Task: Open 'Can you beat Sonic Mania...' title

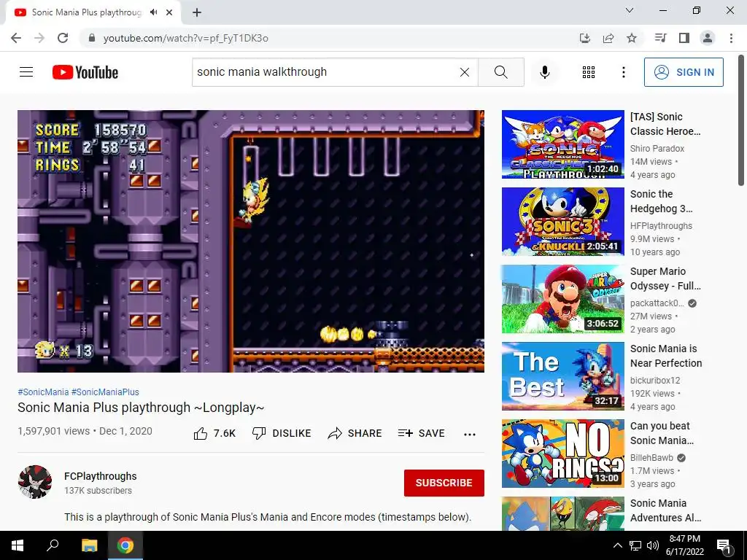Action: click(x=662, y=433)
